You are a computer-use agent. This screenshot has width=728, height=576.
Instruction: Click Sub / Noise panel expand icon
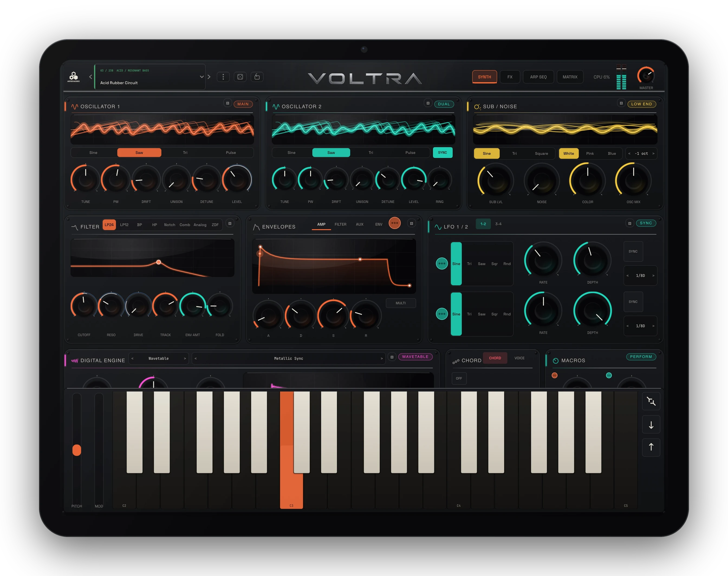pyautogui.click(x=621, y=103)
